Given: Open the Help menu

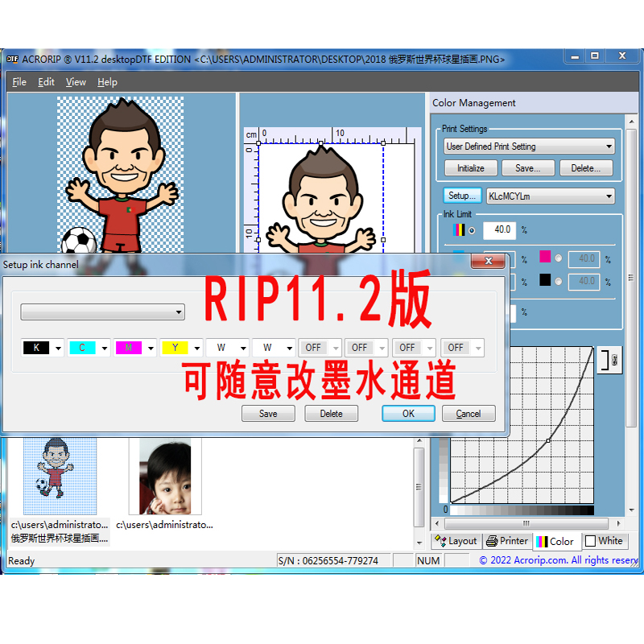Looking at the screenshot, I should click(107, 82).
